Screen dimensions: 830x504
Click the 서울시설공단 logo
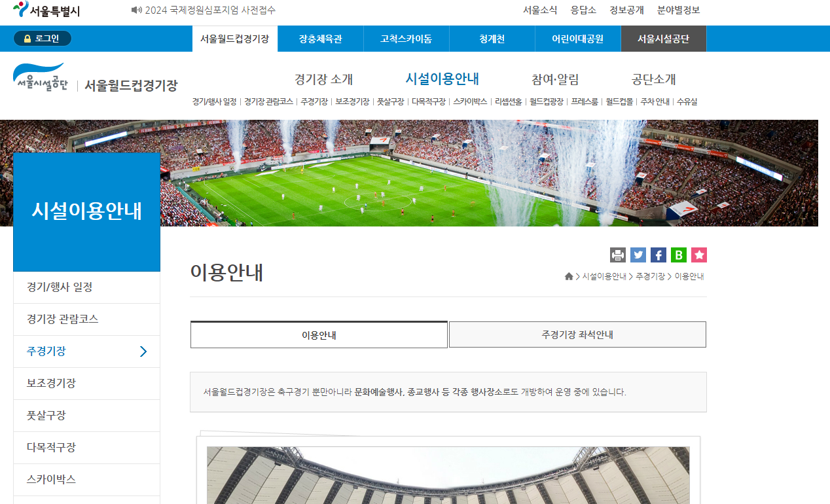(40, 79)
